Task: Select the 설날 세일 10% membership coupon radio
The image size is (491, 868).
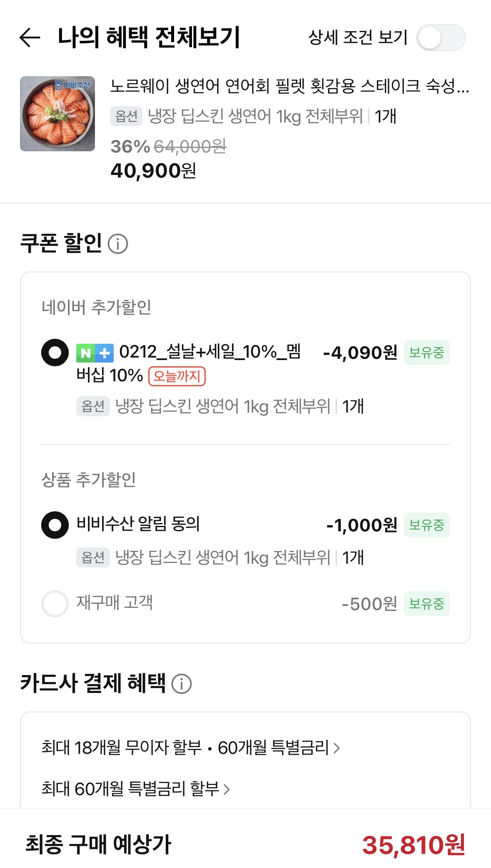Action: coord(55,353)
